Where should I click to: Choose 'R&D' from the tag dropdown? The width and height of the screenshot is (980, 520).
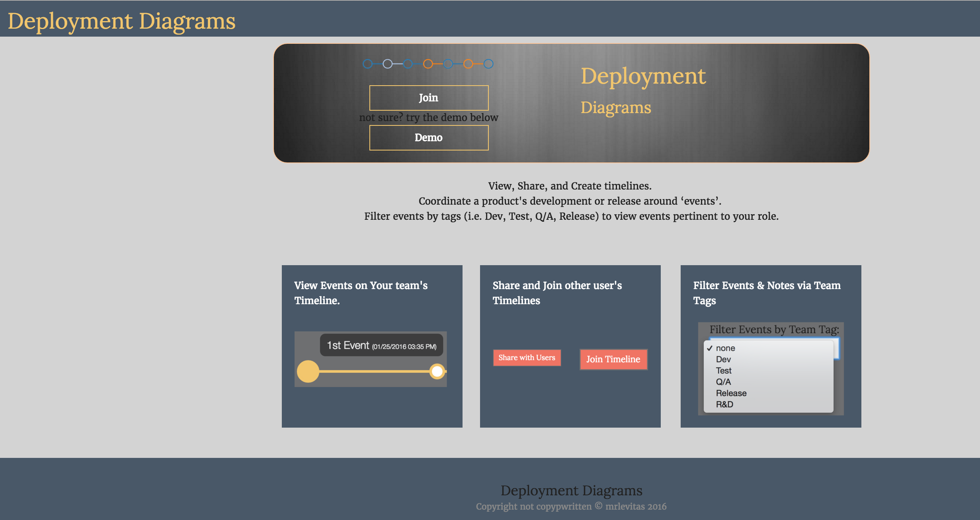pyautogui.click(x=724, y=404)
